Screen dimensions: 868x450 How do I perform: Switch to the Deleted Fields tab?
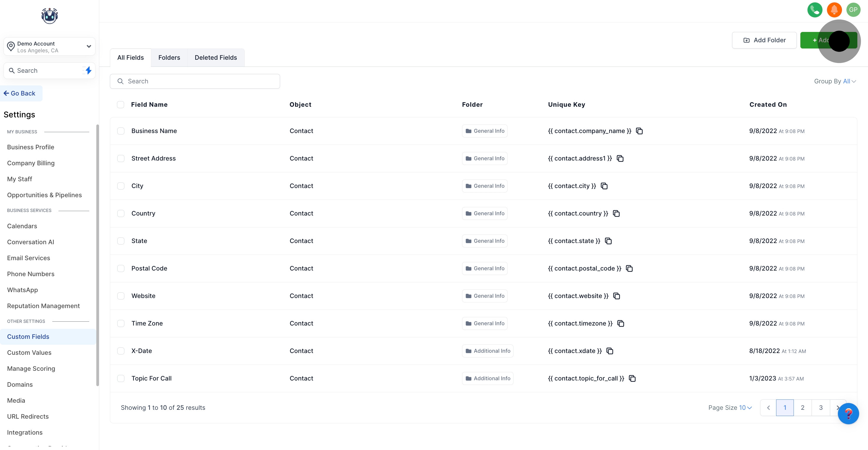coord(216,58)
